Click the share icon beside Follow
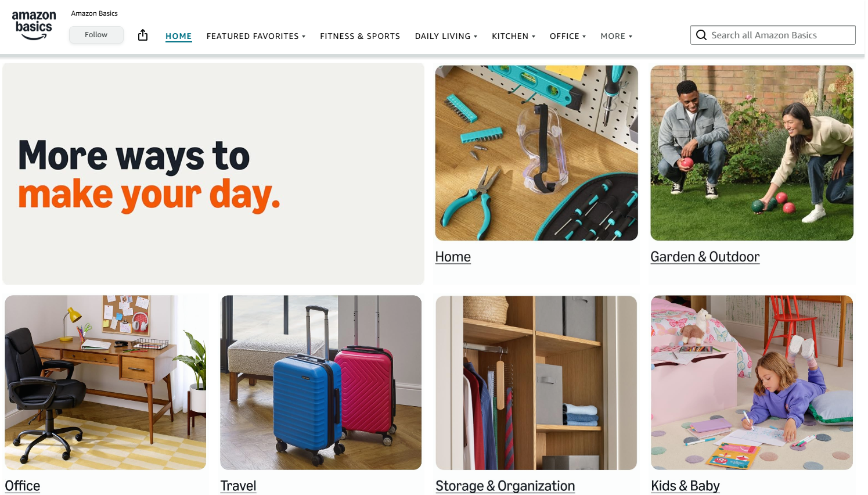Image resolution: width=868 pixels, height=495 pixels. tap(143, 35)
